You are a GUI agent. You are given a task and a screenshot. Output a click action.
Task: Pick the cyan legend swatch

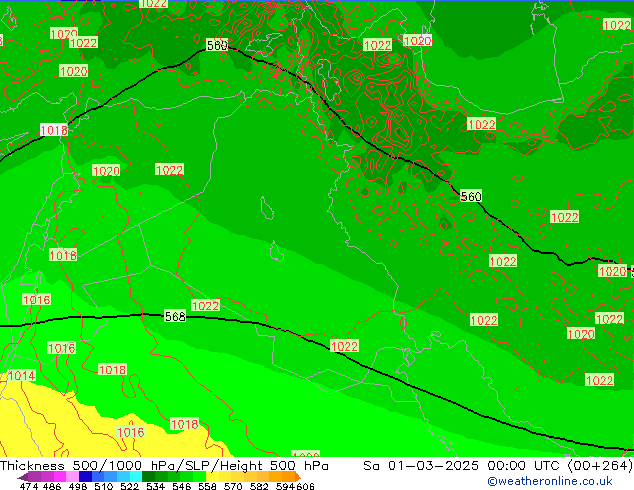click(136, 477)
